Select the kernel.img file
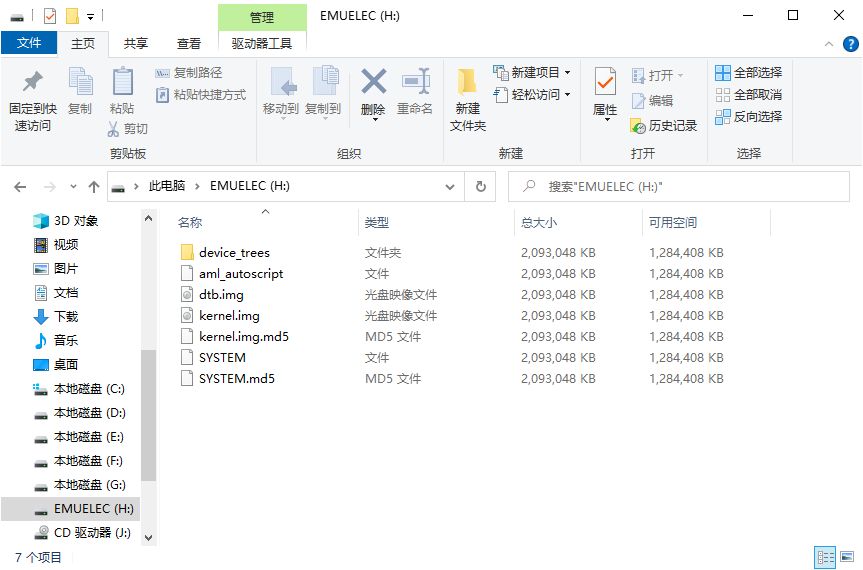 [x=229, y=315]
